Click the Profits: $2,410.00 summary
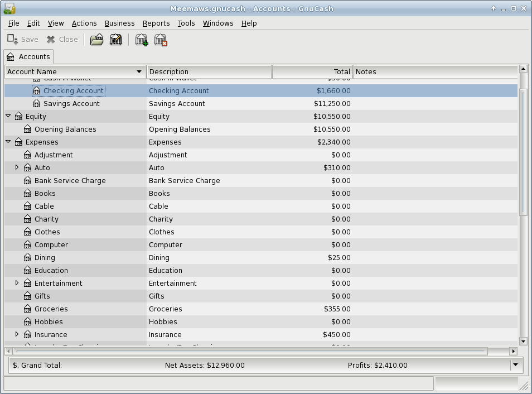 coord(378,366)
